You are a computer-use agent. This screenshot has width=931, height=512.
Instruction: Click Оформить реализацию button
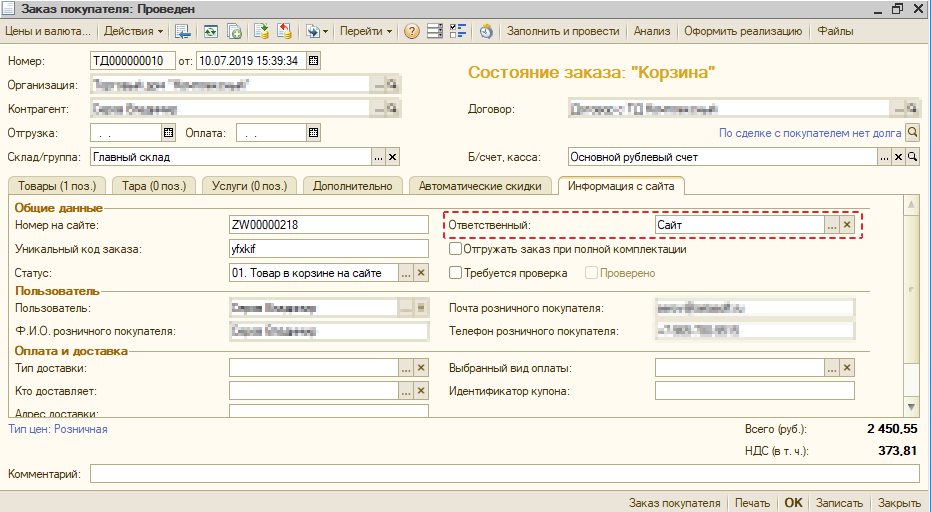click(x=743, y=31)
